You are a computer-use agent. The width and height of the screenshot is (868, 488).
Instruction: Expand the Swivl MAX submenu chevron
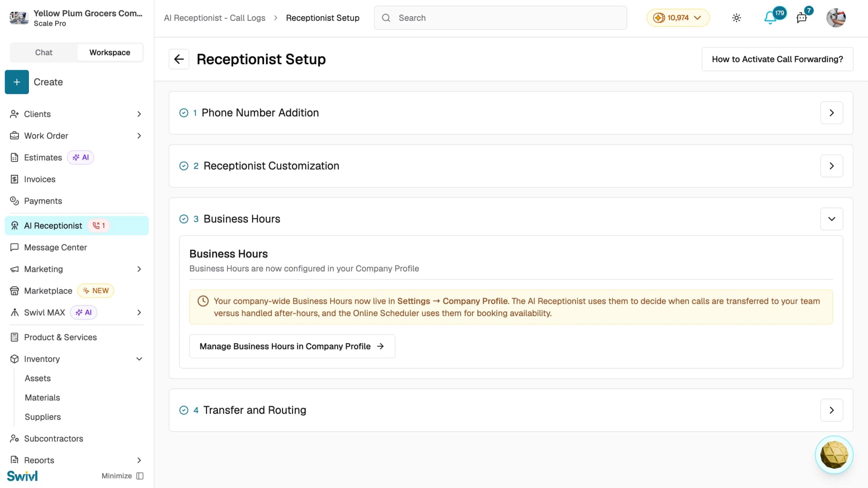pos(139,313)
